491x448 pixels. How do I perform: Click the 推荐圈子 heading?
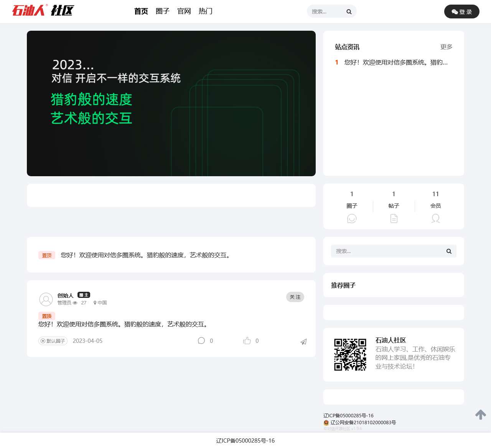(343, 285)
